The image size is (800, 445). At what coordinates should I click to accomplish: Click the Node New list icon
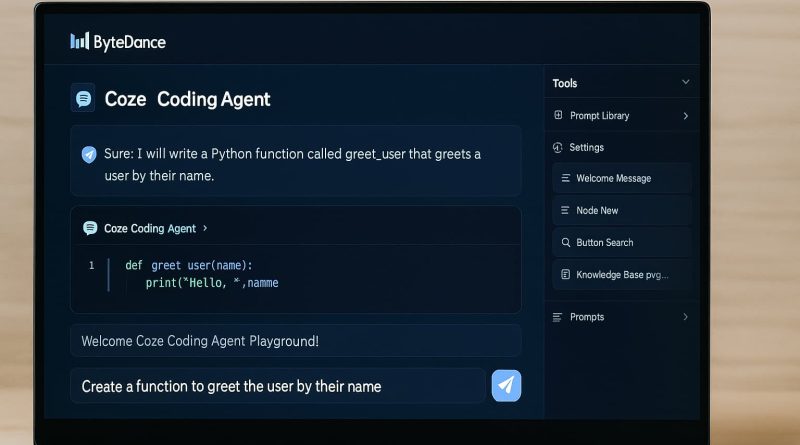[565, 210]
